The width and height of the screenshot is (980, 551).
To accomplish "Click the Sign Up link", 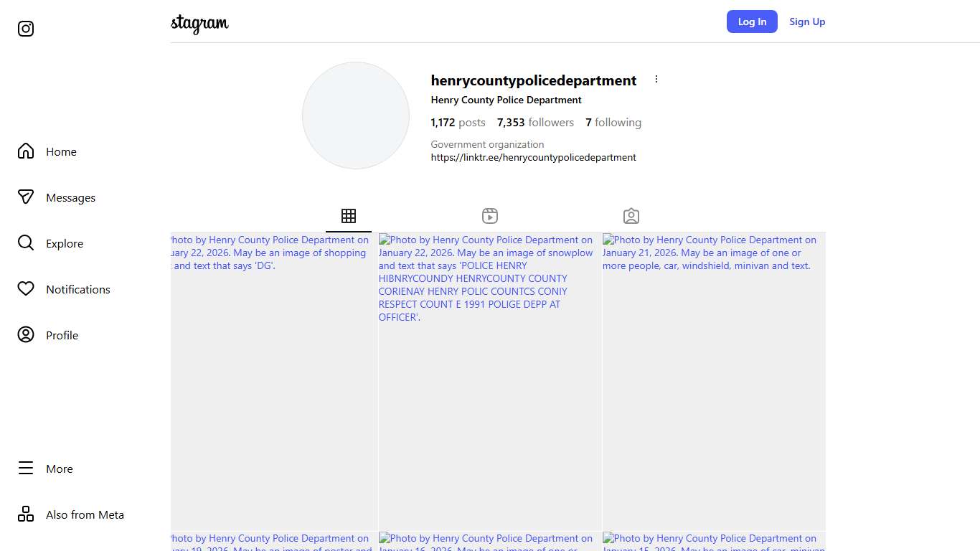I will coord(807,22).
